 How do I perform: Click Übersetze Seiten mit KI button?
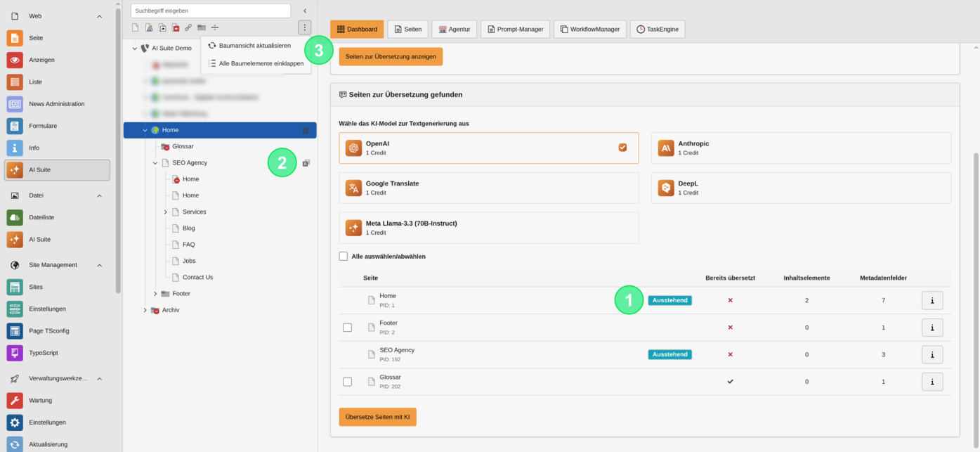(378, 417)
